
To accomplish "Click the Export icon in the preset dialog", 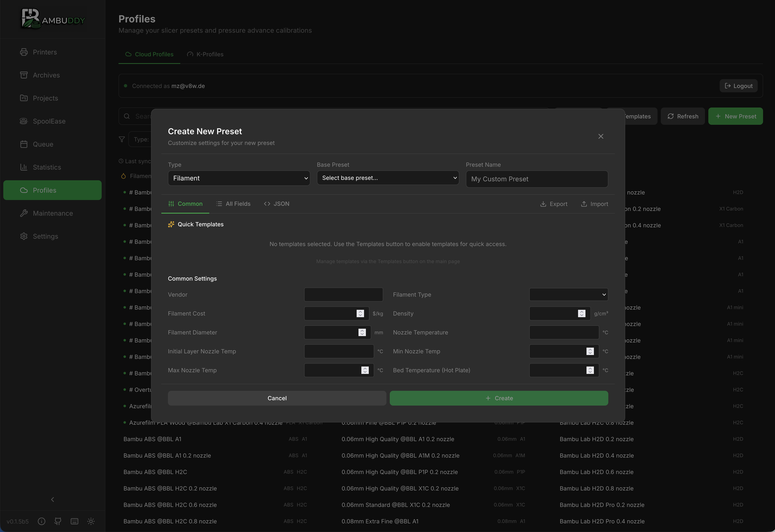I will point(543,204).
